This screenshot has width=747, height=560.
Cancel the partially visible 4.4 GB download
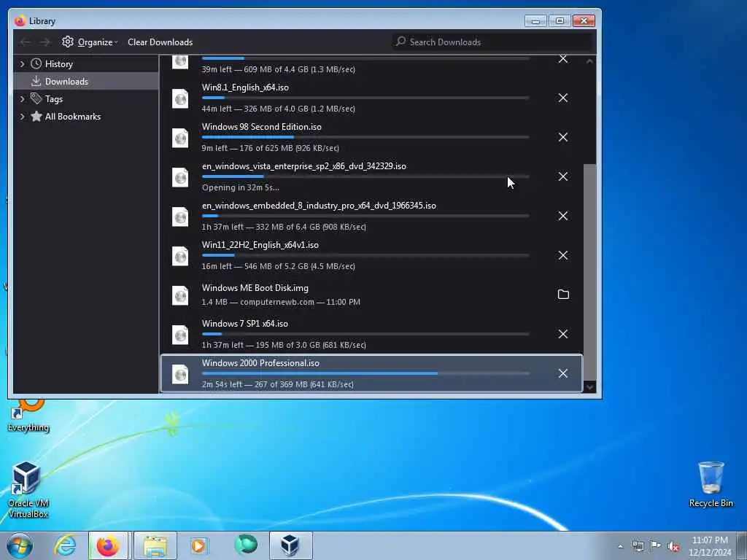point(562,59)
